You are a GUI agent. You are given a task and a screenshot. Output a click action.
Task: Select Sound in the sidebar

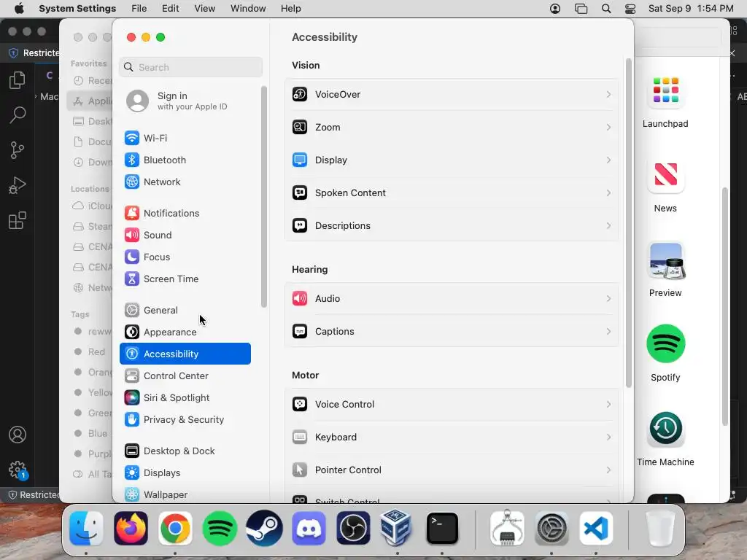click(185, 236)
